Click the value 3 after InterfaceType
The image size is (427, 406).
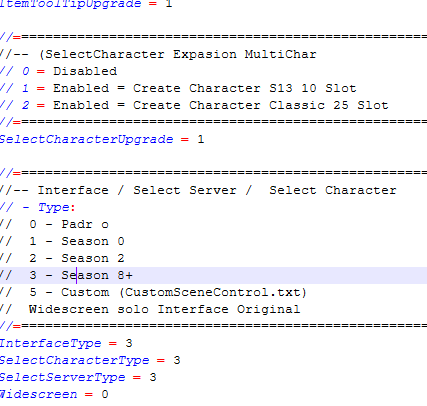[129, 343]
